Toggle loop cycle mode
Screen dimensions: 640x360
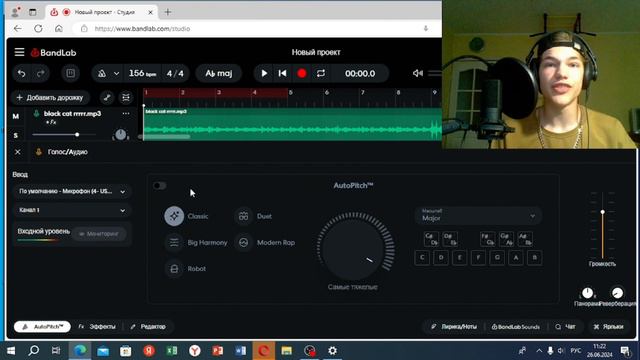click(x=321, y=73)
